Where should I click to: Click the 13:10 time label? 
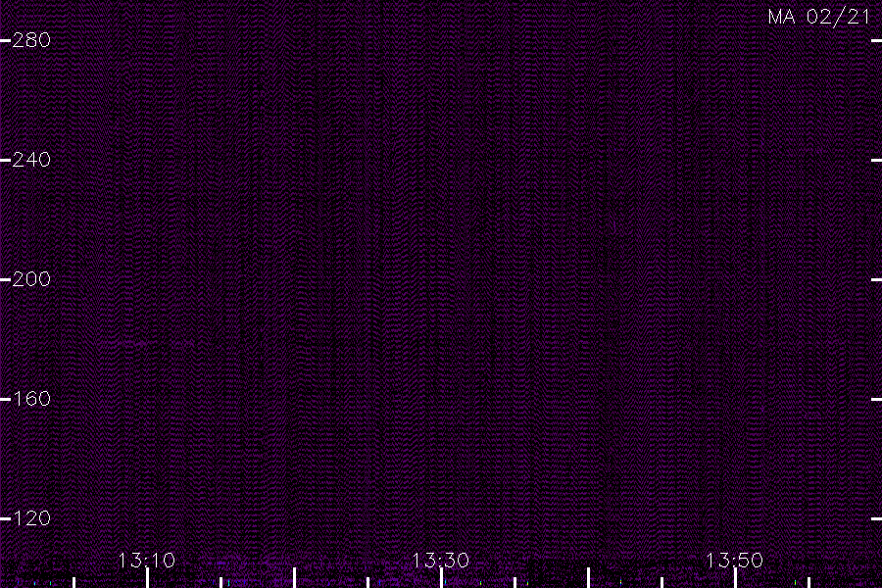pyautogui.click(x=147, y=561)
